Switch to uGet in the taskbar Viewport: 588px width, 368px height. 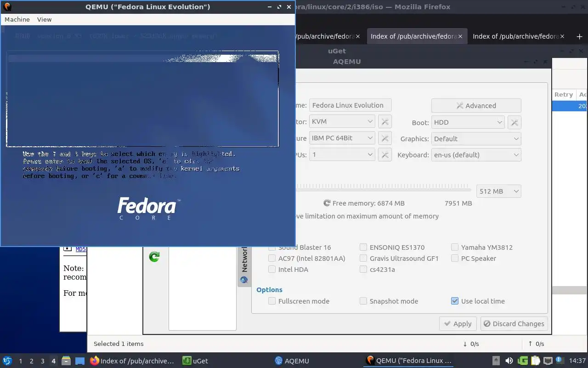point(195,361)
